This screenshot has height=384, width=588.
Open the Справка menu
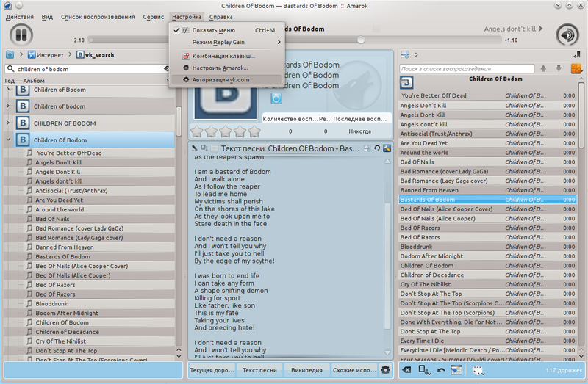(x=221, y=17)
